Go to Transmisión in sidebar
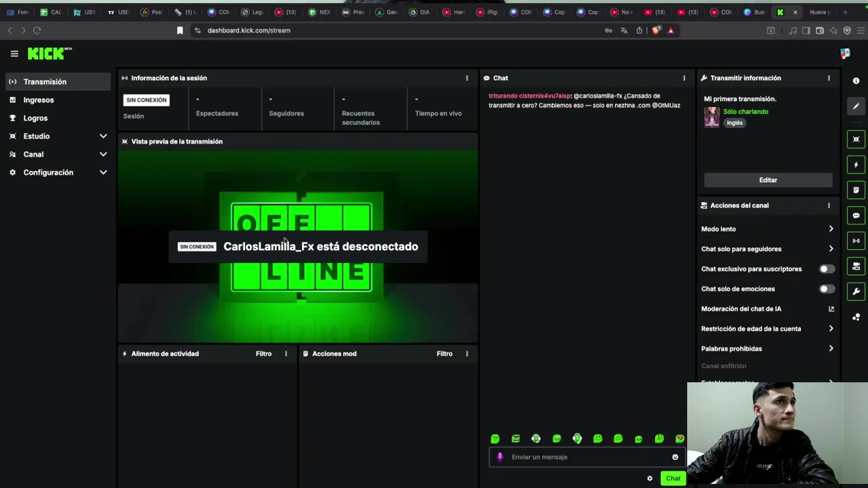This screenshot has width=868, height=488. pyautogui.click(x=58, y=82)
